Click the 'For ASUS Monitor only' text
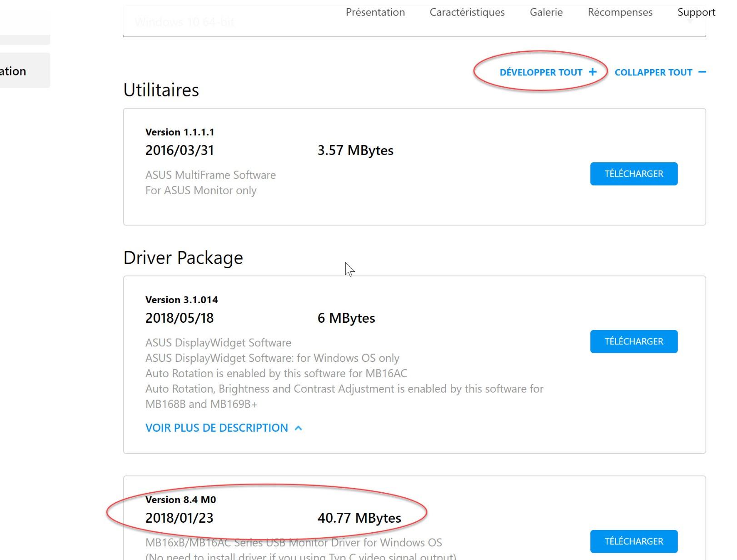The height and width of the screenshot is (560, 737). [201, 190]
